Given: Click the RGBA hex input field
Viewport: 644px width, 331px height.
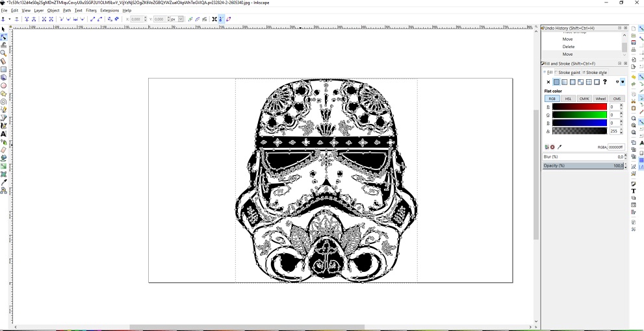Looking at the screenshot, I should click(615, 147).
